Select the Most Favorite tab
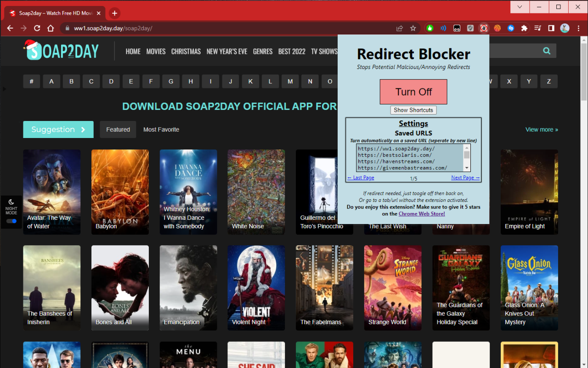Image resolution: width=588 pixels, height=368 pixels. coord(161,130)
